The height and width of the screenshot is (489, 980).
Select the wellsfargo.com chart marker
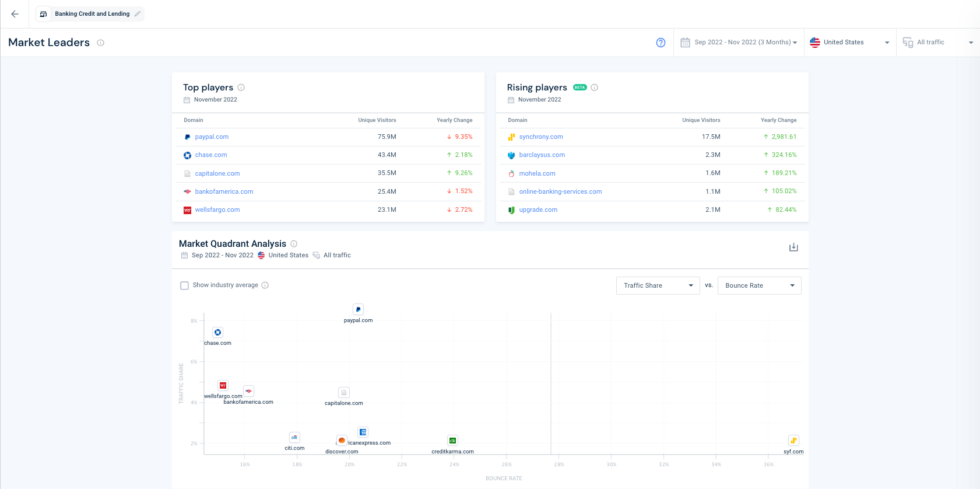pyautogui.click(x=223, y=386)
